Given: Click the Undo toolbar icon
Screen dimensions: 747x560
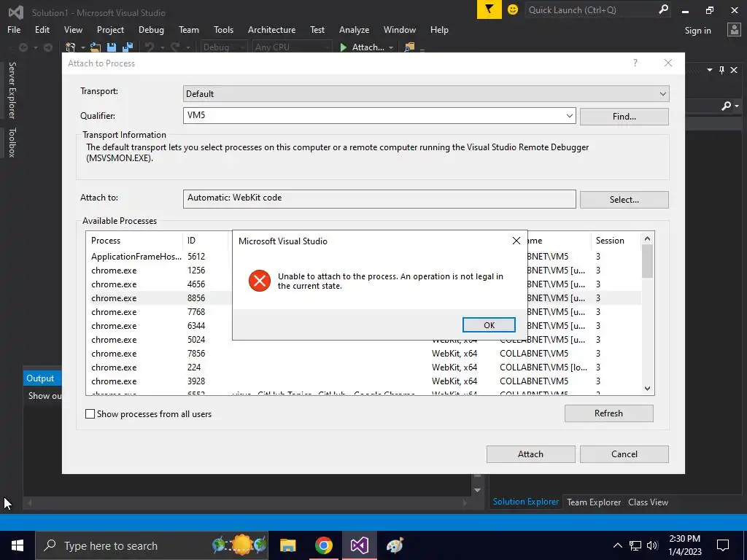Looking at the screenshot, I should point(150,47).
